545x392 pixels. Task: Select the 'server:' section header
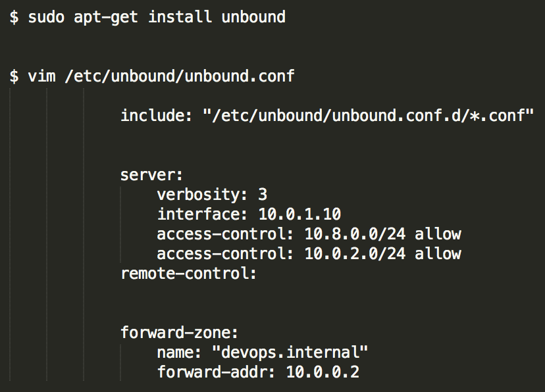tap(151, 175)
